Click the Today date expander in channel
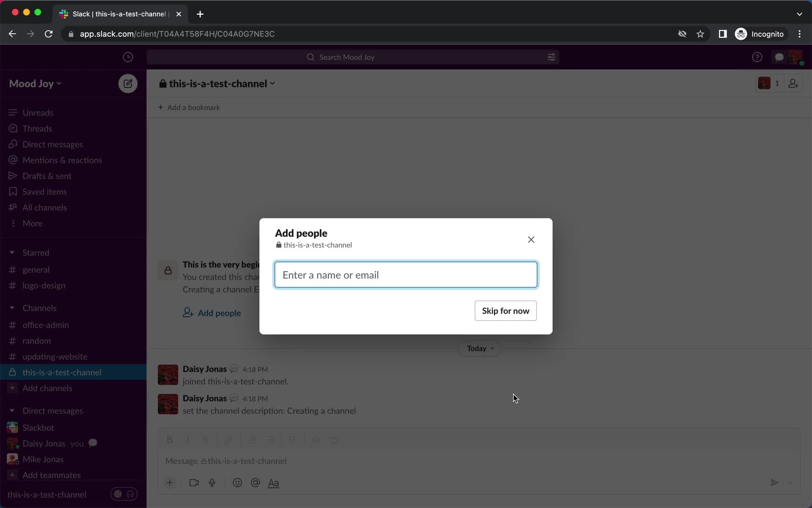This screenshot has height=508, width=812. tap(480, 348)
